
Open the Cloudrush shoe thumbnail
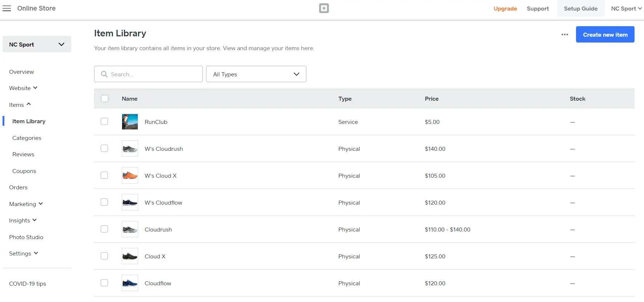click(130, 229)
